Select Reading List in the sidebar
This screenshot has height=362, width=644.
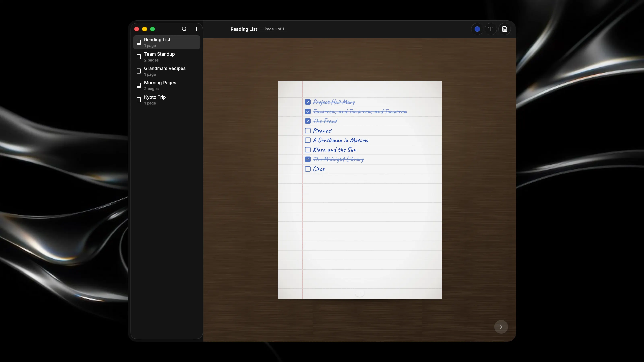click(x=167, y=42)
